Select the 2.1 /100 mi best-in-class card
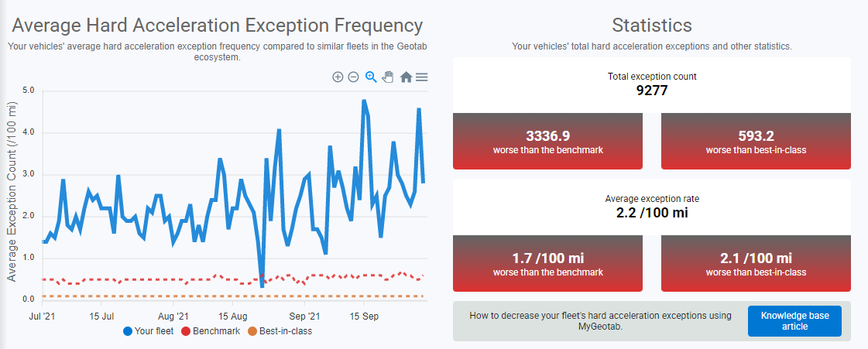868x349 pixels. 756,264
